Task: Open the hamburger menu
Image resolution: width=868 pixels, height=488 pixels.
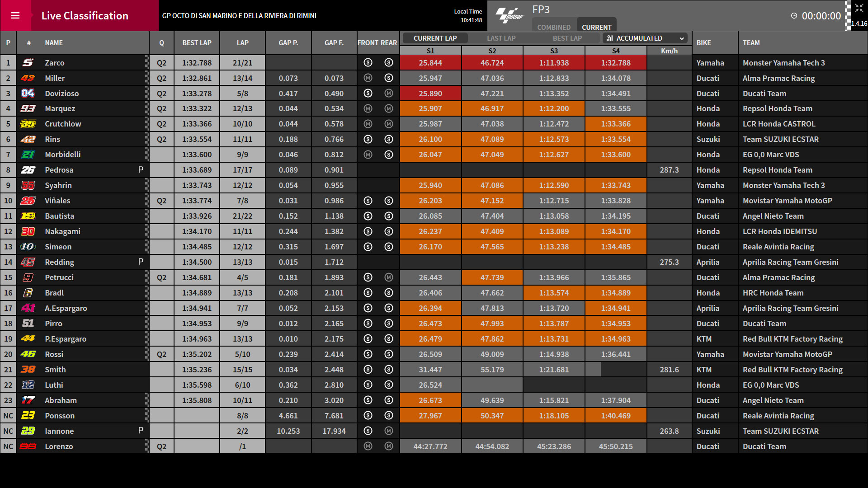Action: point(15,15)
